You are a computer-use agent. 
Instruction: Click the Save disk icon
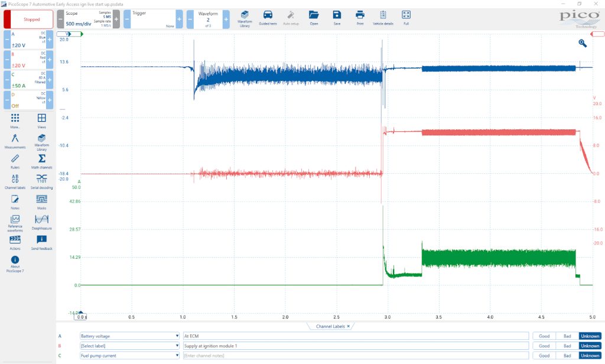[x=337, y=18]
